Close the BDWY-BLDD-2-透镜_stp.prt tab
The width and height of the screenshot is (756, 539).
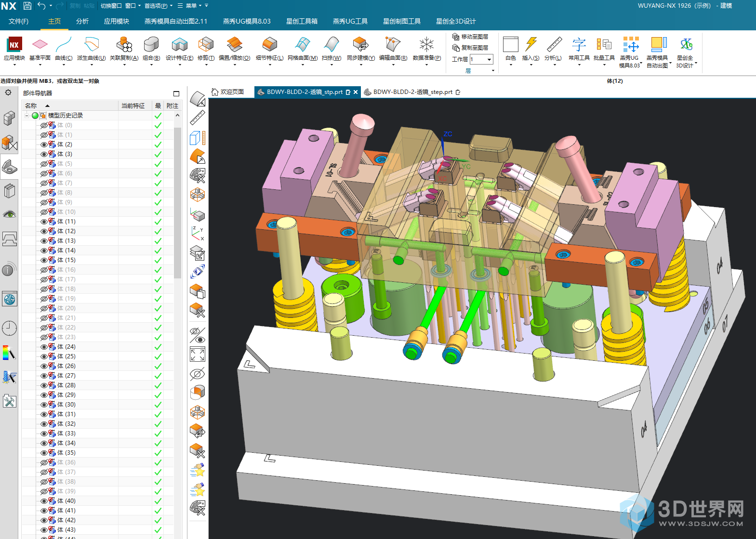click(x=356, y=92)
